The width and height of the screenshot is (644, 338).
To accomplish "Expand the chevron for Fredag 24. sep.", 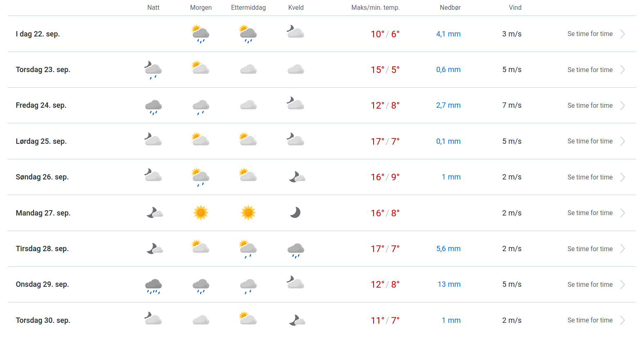I will pos(622,106).
